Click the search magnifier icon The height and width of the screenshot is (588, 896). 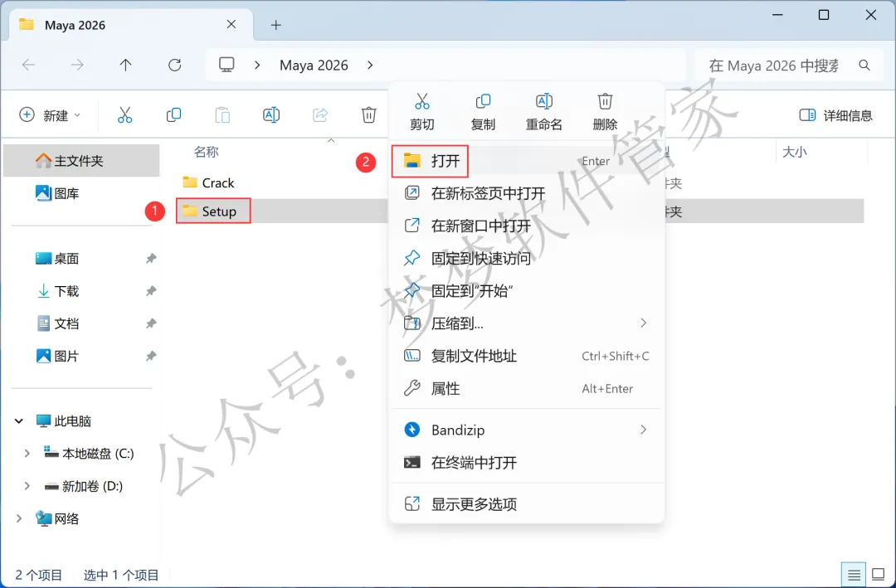[864, 66]
